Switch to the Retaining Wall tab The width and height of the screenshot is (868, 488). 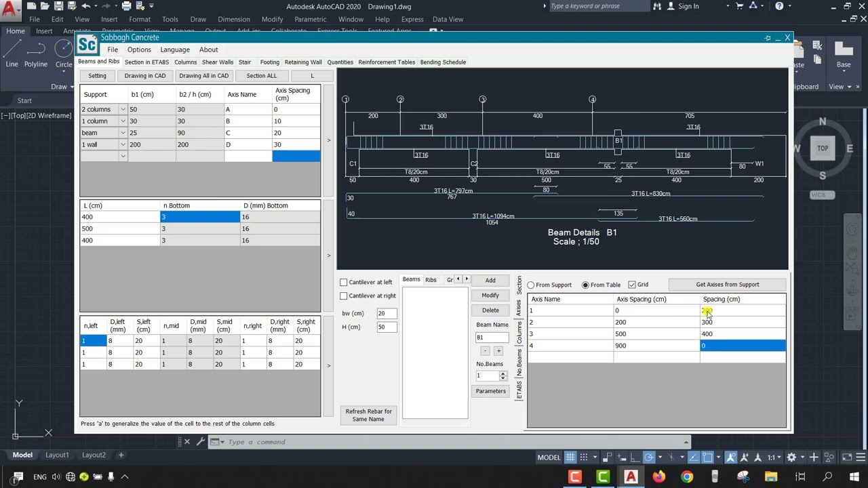tap(303, 62)
